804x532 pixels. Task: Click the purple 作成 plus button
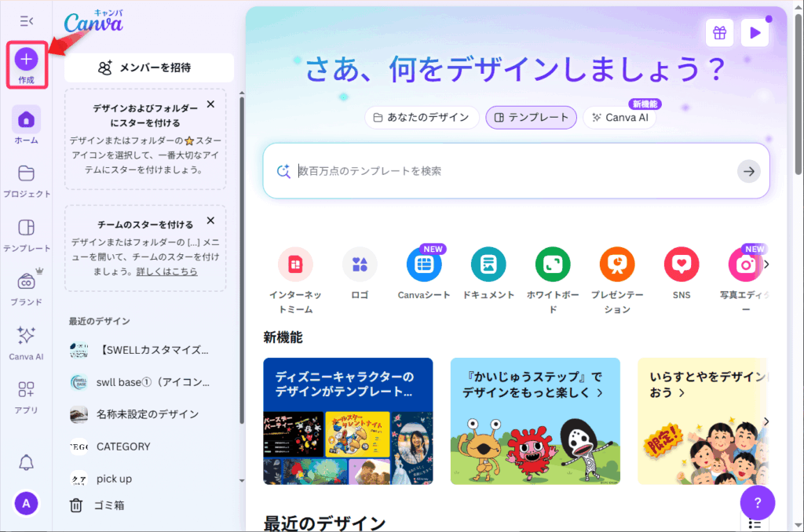pyautogui.click(x=26, y=60)
